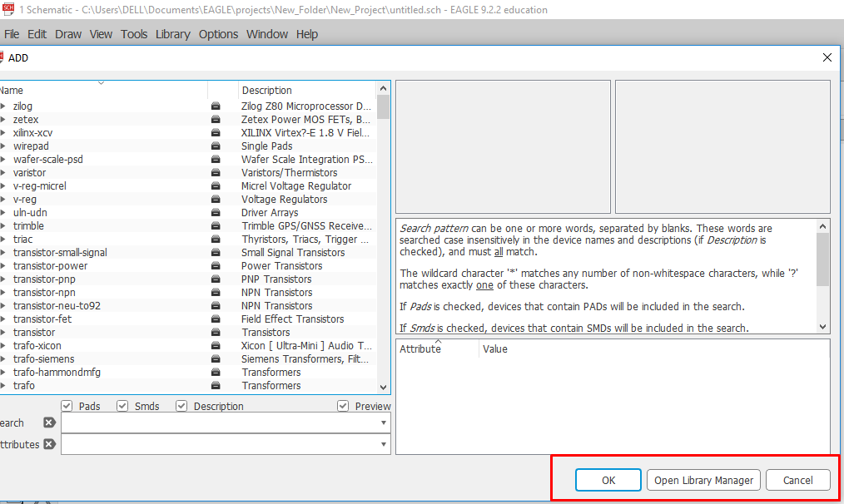Select the 'Power Transistors' description text
Screen dimensions: 844x504
(x=281, y=265)
